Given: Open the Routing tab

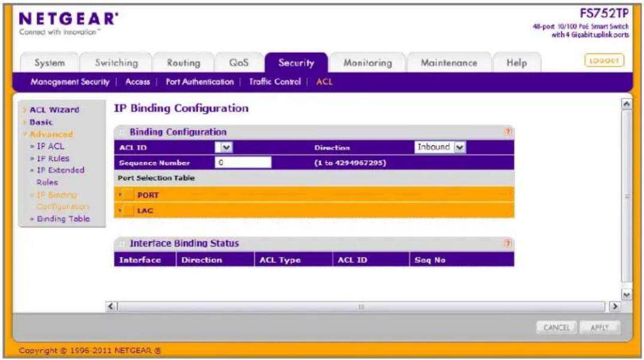Looking at the screenshot, I should (183, 63).
